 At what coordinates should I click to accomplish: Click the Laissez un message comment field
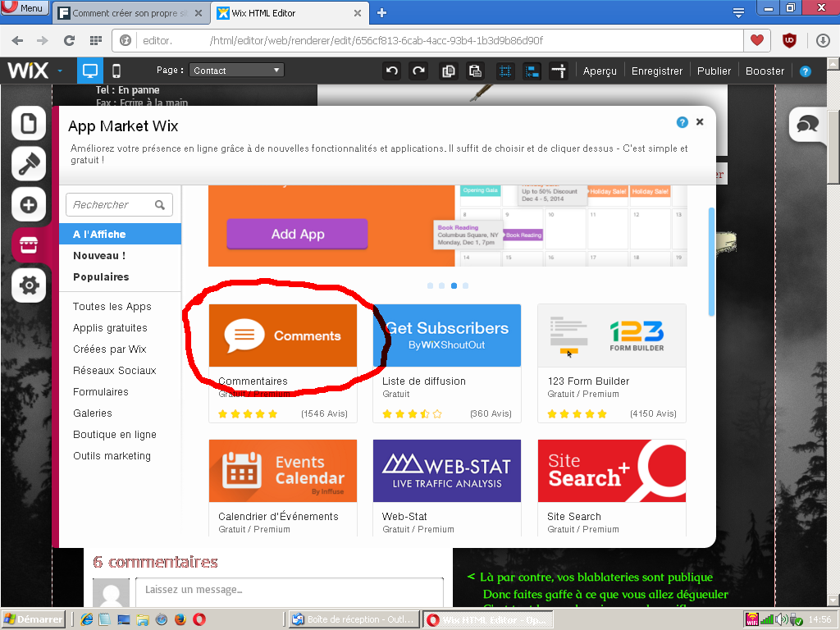pos(290,591)
